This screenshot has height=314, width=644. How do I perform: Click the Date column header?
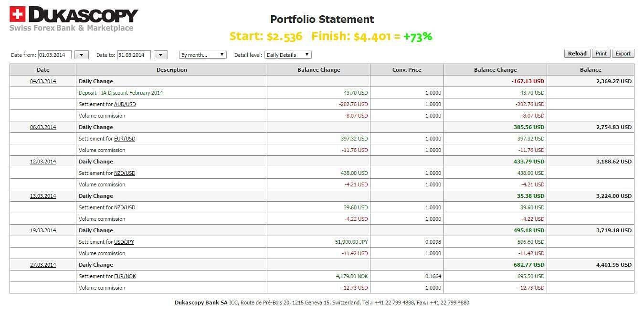tap(43, 70)
